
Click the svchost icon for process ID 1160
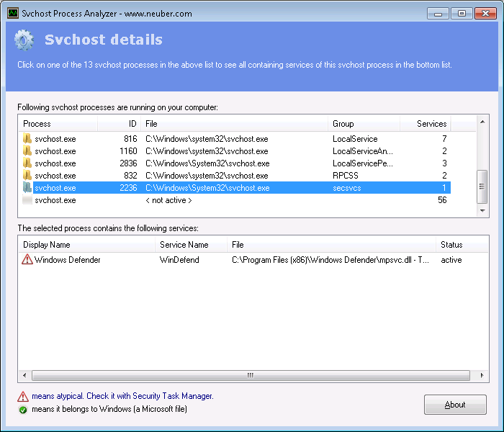27,151
